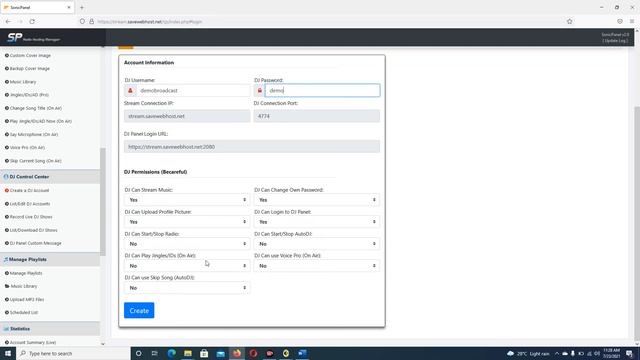The image size is (640, 360).
Task: Open DJ Can Upload Profile Picture dropdown
Action: tap(187, 222)
